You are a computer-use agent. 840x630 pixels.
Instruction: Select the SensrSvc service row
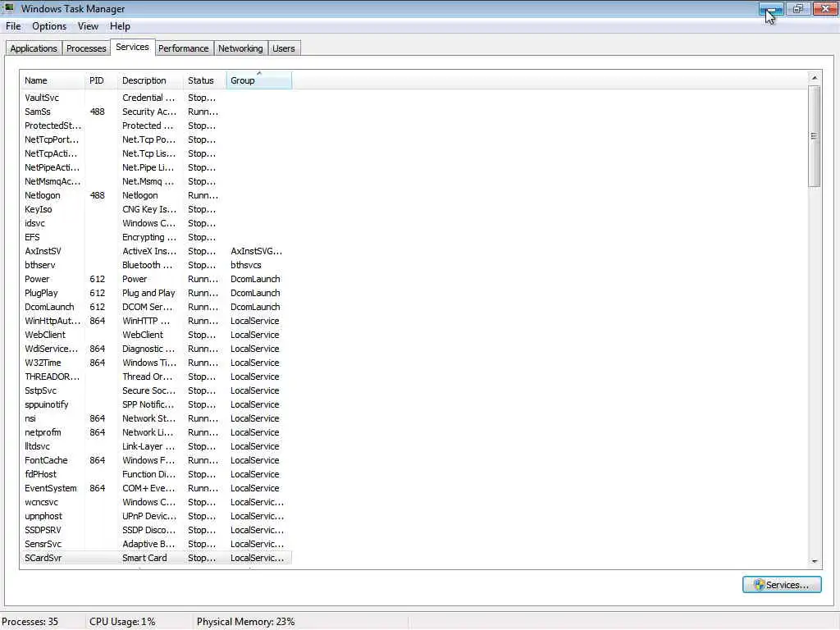click(156, 543)
